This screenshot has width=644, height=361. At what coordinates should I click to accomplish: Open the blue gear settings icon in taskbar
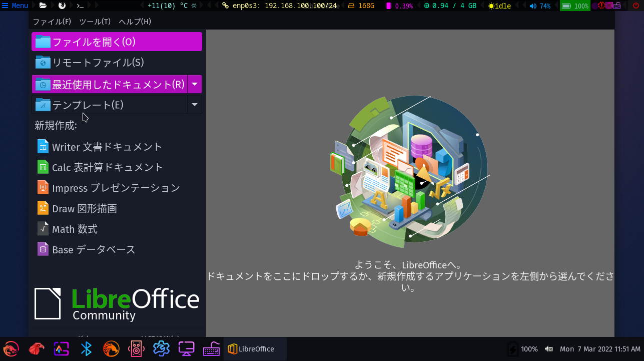click(x=161, y=349)
